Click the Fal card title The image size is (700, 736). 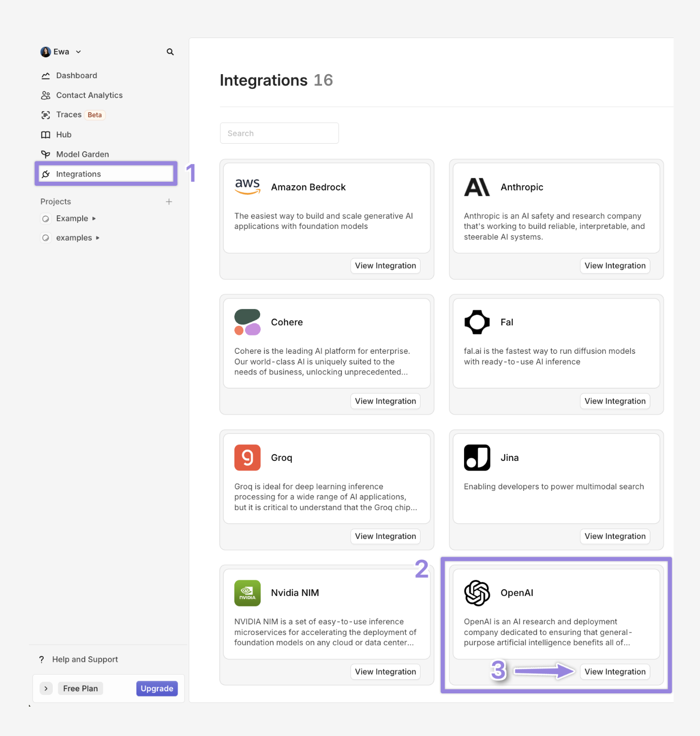507,322
